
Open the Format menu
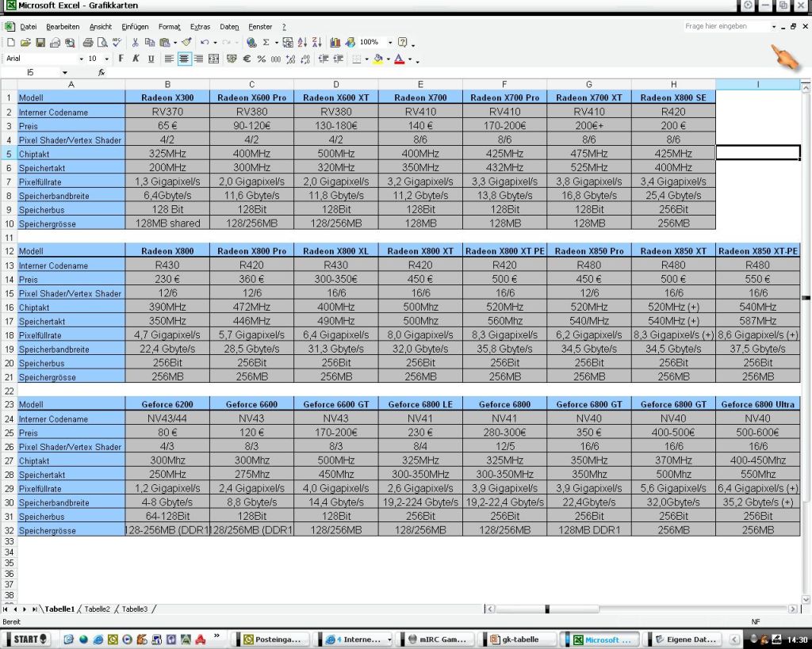point(170,27)
